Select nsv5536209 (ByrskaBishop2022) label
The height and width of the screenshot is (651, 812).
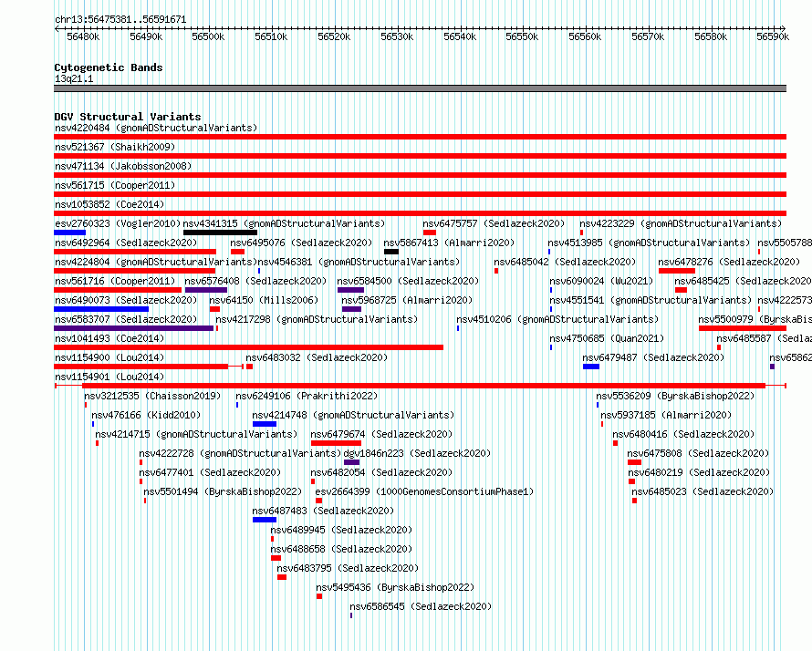point(675,396)
